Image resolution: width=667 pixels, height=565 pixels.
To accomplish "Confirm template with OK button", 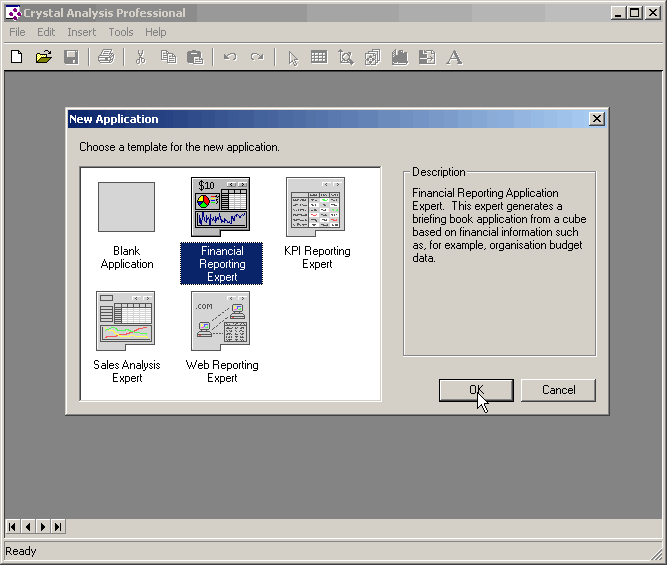I will [476, 390].
